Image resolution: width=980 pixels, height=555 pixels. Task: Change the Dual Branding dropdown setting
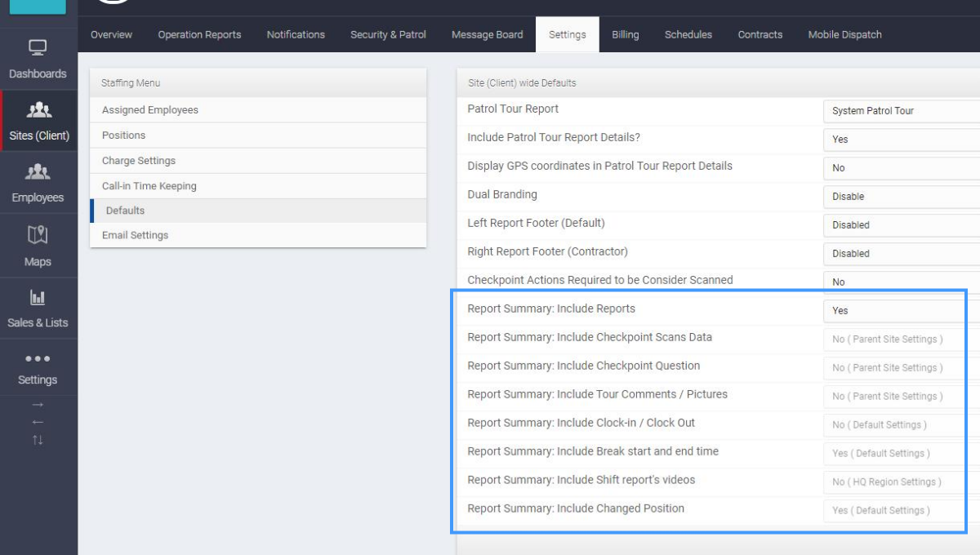[x=898, y=196]
